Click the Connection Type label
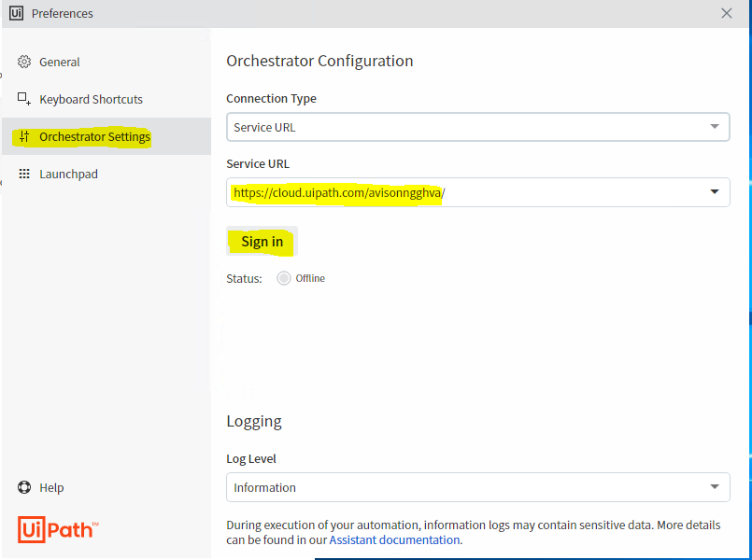Screen dimensions: 752x560 point(272,98)
